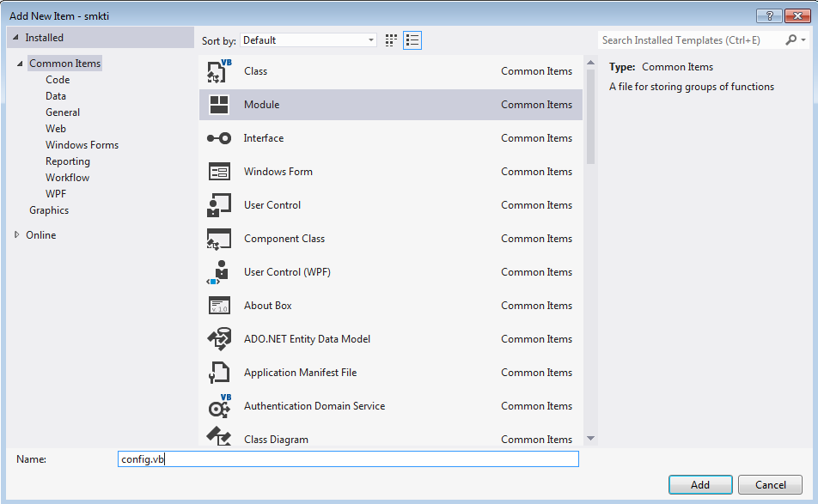Select the WPF category
Image resolution: width=818 pixels, height=504 pixels.
pyautogui.click(x=56, y=194)
